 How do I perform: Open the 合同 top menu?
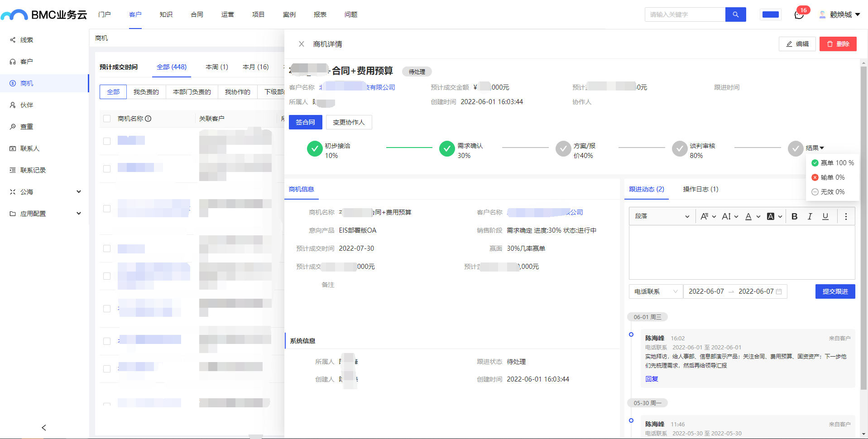tap(197, 14)
